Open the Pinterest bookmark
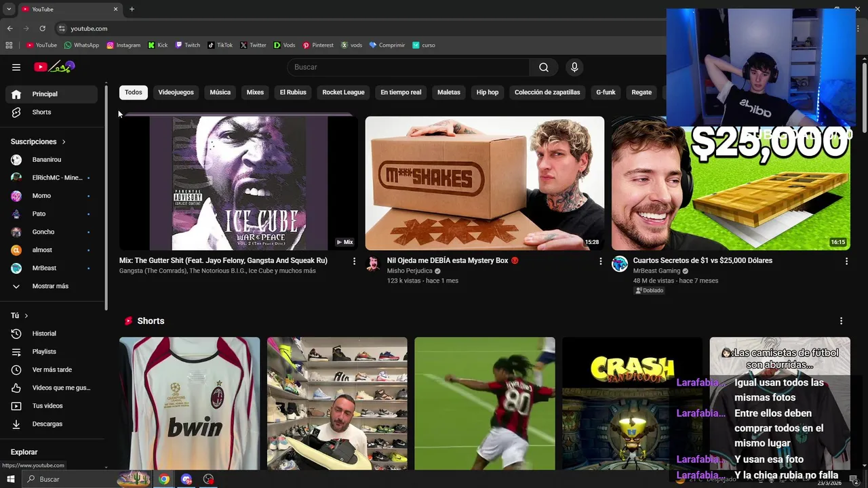This screenshot has width=868, height=488. tap(318, 45)
